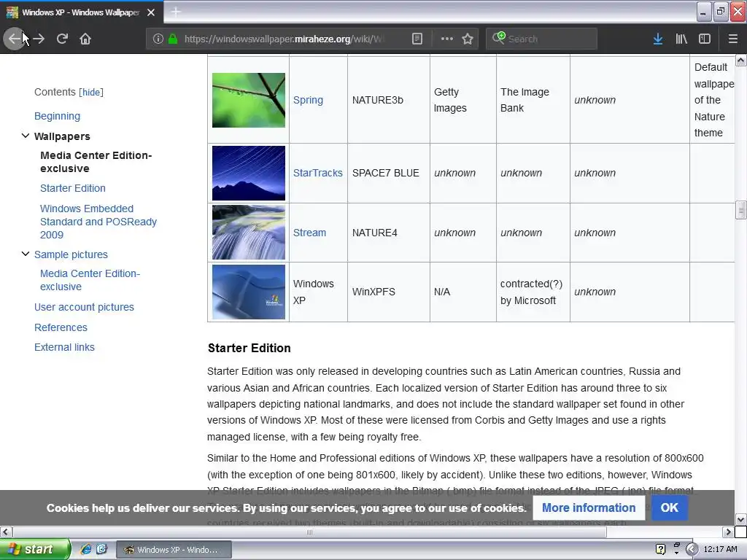
Task: Launch Internet Explorer from Quick Launch
Action: (86, 549)
